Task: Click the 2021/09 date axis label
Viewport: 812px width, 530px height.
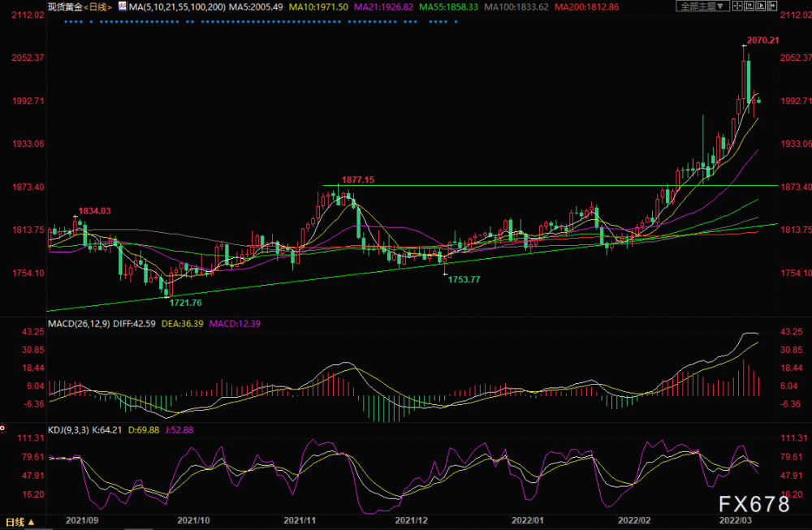Action: click(82, 519)
